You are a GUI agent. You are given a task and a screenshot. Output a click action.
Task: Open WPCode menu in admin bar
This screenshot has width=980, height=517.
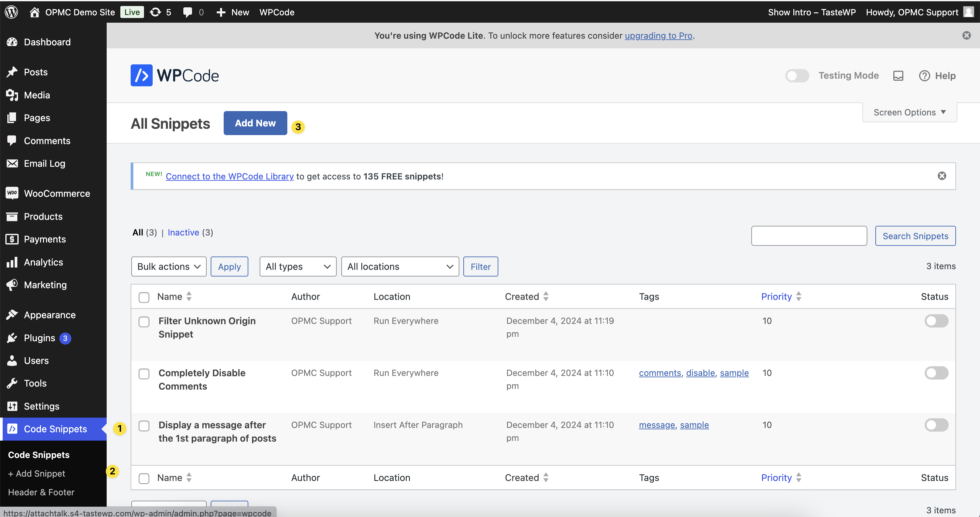tap(277, 12)
